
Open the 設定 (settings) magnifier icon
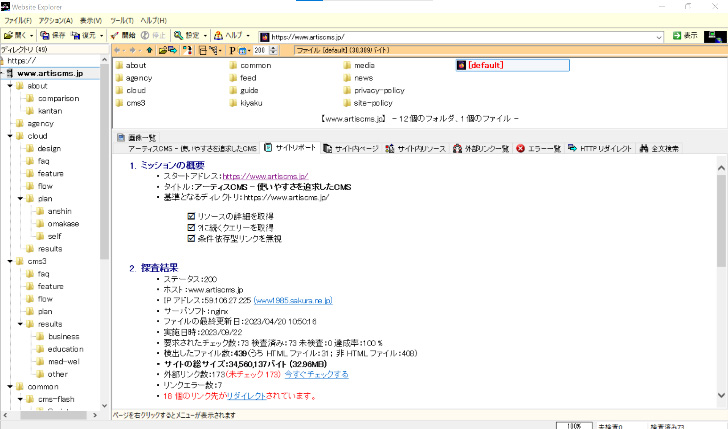(x=178, y=35)
